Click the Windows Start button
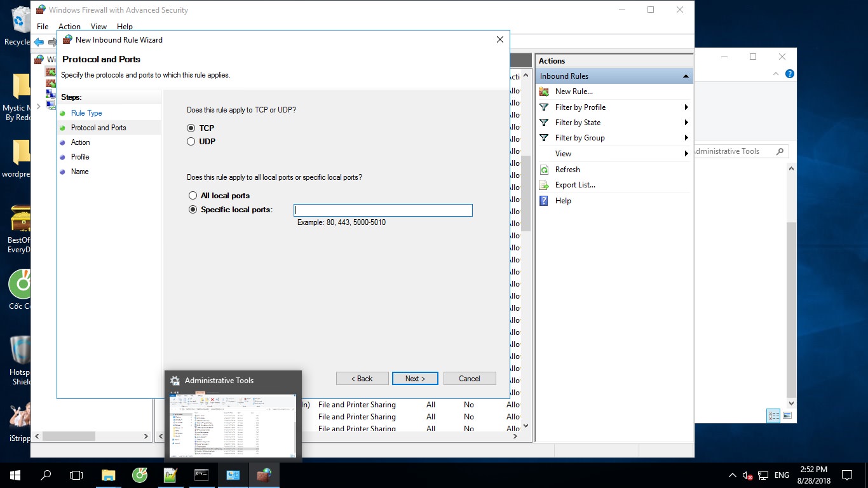This screenshot has height=488, width=868. pos(15,475)
